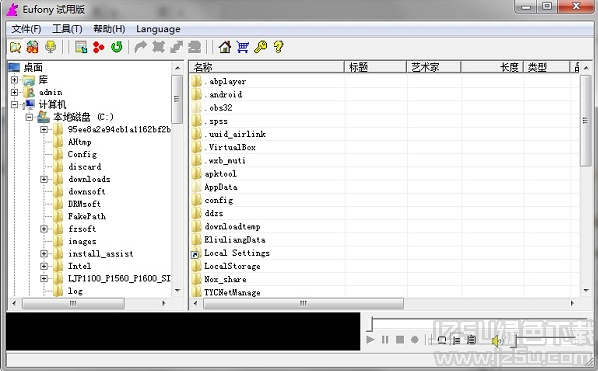Screen dimensions: 598x371
Task: Click the round Record button in player
Action: (x=415, y=339)
